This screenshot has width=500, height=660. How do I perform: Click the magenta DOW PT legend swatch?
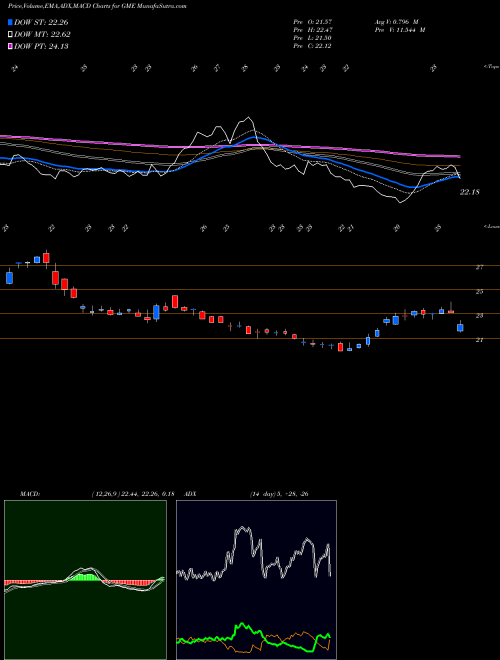coord(10,46)
